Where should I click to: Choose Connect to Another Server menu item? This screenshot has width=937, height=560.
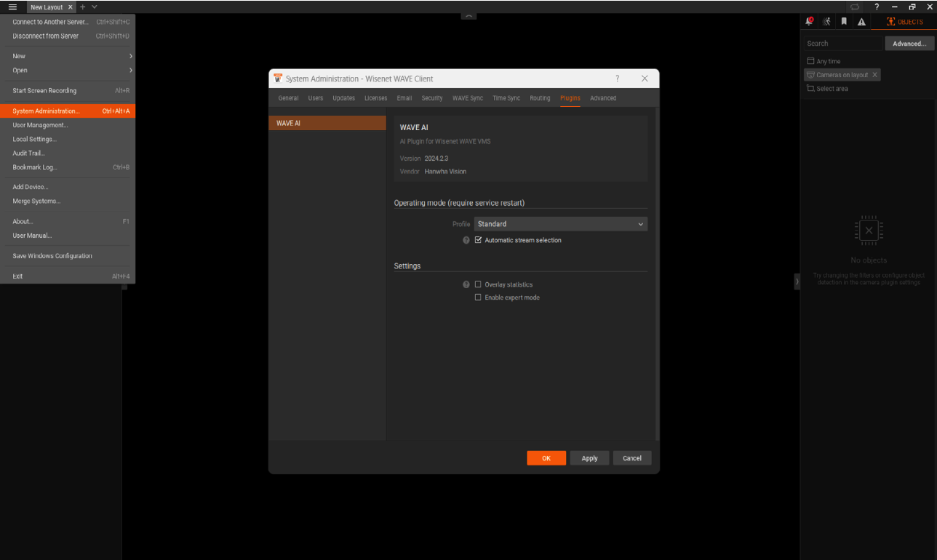pyautogui.click(x=68, y=22)
